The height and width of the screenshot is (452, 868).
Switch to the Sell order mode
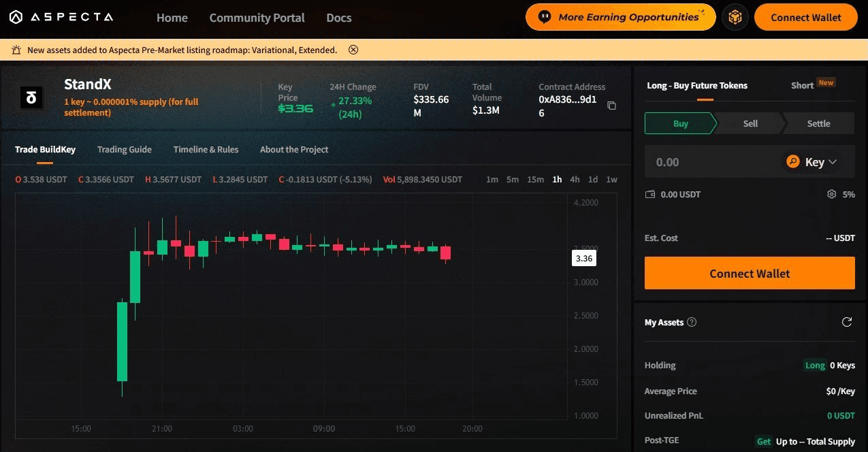pyautogui.click(x=750, y=123)
